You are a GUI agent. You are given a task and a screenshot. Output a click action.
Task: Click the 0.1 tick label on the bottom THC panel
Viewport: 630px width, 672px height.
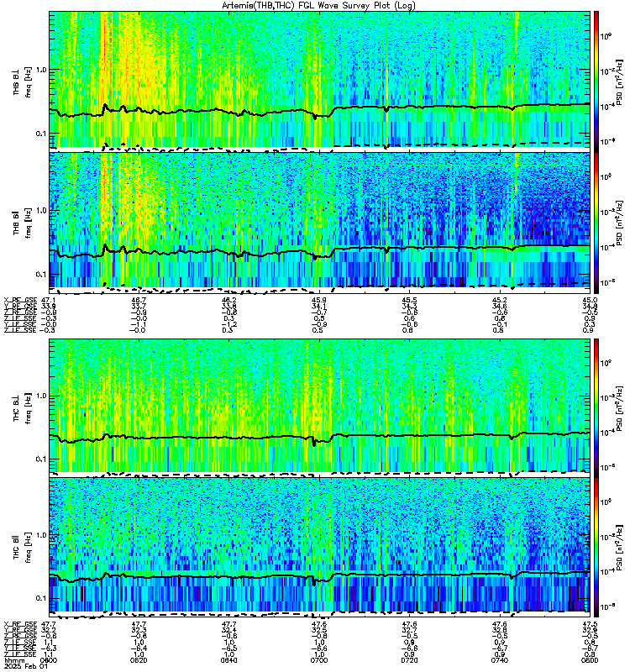[40, 598]
